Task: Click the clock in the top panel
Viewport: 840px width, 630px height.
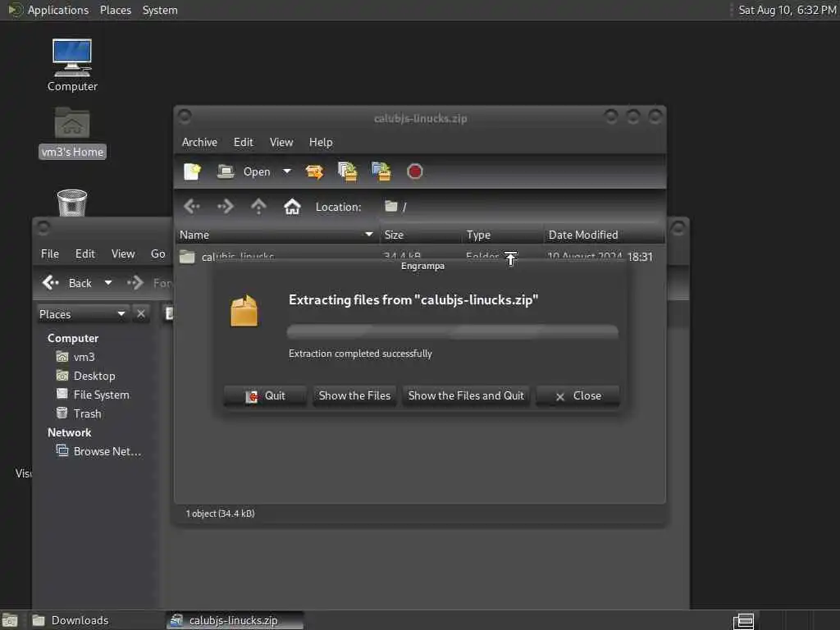Action: point(787,10)
